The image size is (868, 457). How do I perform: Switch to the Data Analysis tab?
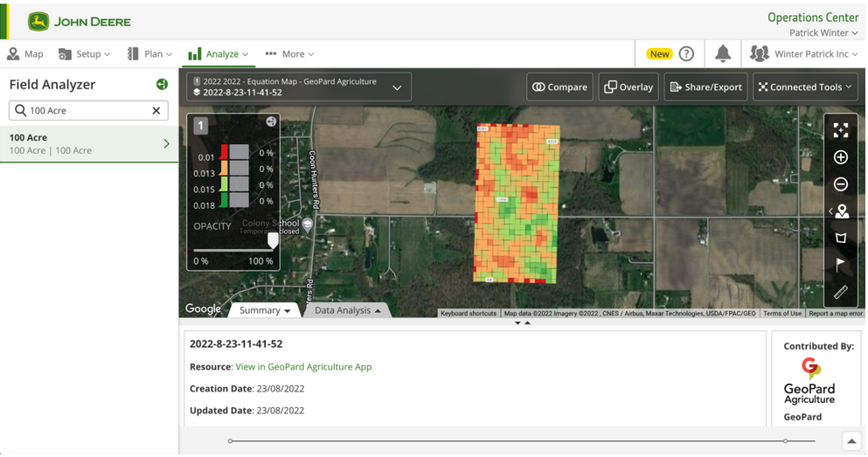[x=347, y=310]
